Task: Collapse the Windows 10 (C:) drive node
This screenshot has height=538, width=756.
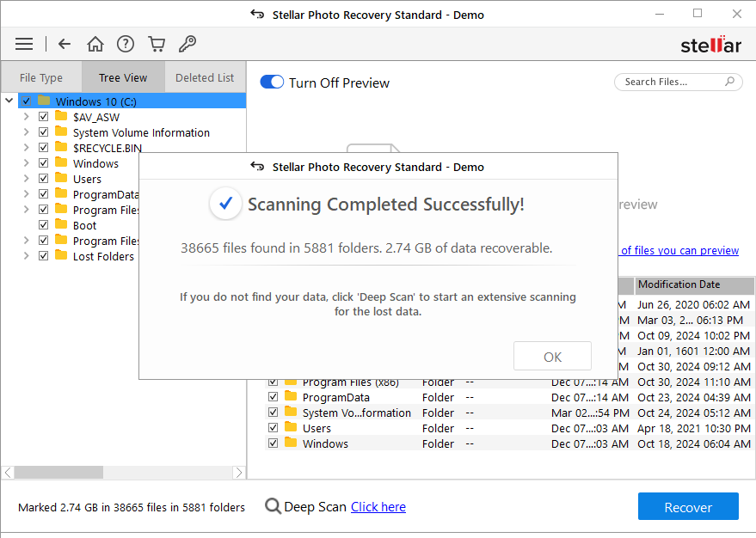Action: [x=9, y=101]
